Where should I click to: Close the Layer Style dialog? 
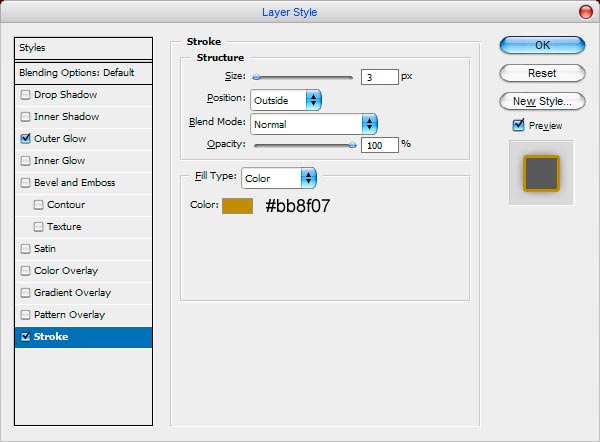pyautogui.click(x=585, y=12)
